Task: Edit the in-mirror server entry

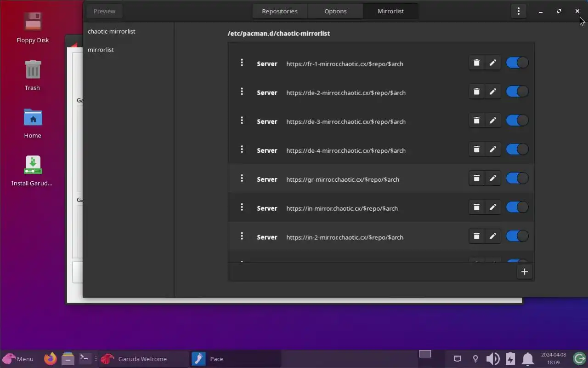Action: pyautogui.click(x=493, y=208)
